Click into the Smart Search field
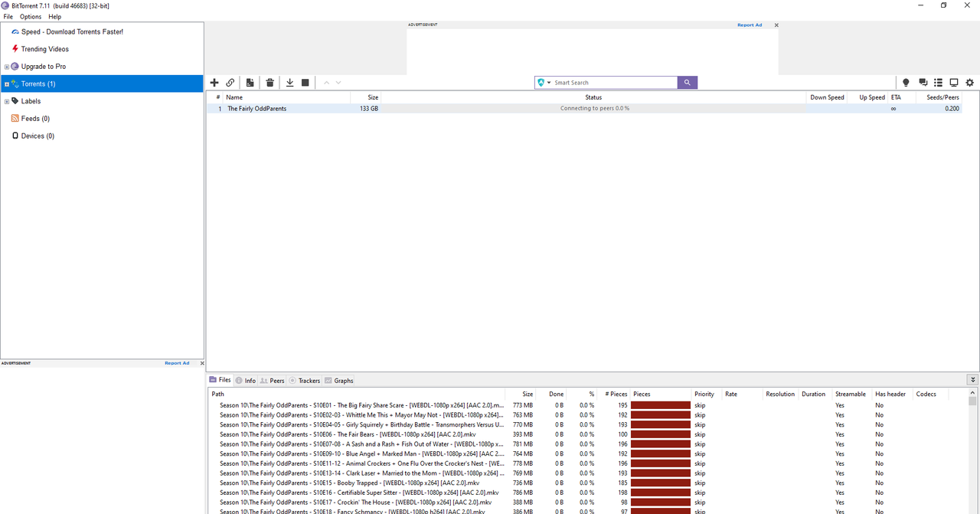This screenshot has height=514, width=980. tap(615, 83)
